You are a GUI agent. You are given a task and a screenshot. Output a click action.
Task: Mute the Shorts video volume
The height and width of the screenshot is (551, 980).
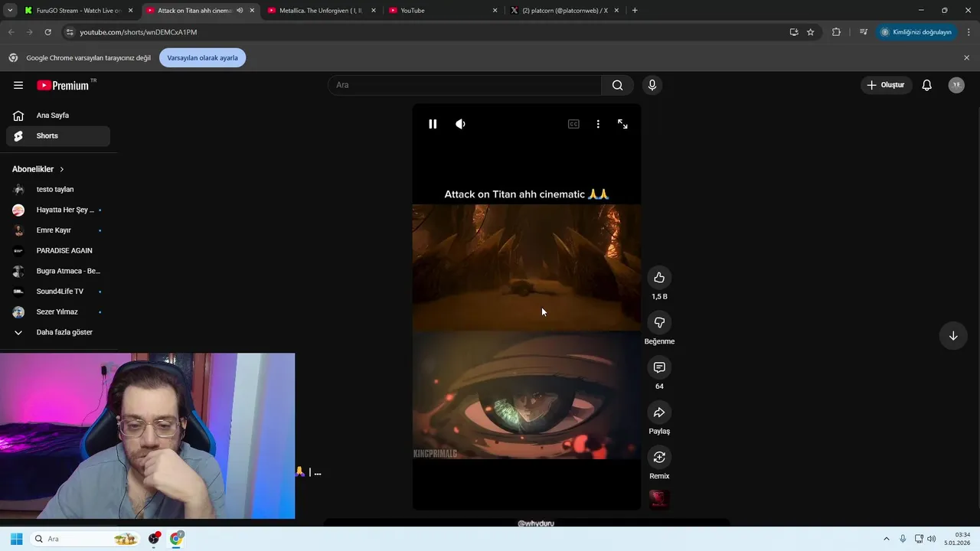[x=460, y=124]
